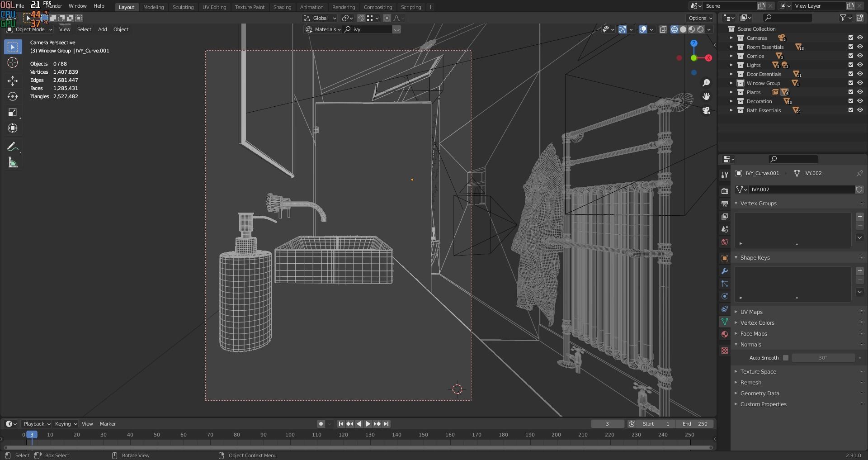
Task: Hide the Plants collection in viewport
Action: coord(860,92)
